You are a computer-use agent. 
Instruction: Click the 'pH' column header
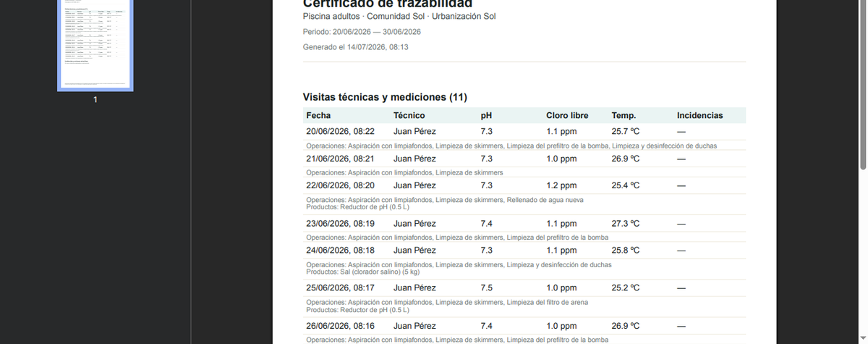[486, 115]
